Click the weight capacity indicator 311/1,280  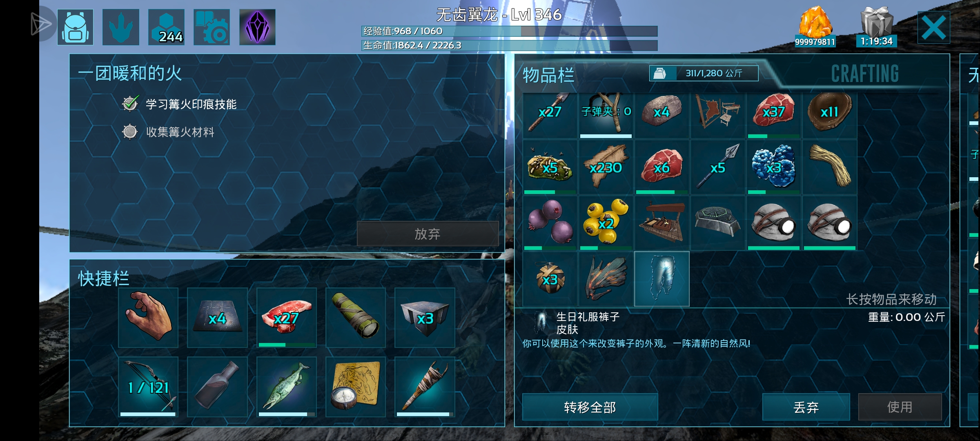point(704,73)
